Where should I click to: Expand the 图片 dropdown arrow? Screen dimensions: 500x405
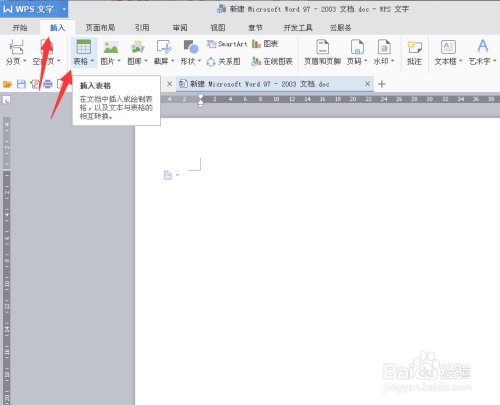click(119, 61)
